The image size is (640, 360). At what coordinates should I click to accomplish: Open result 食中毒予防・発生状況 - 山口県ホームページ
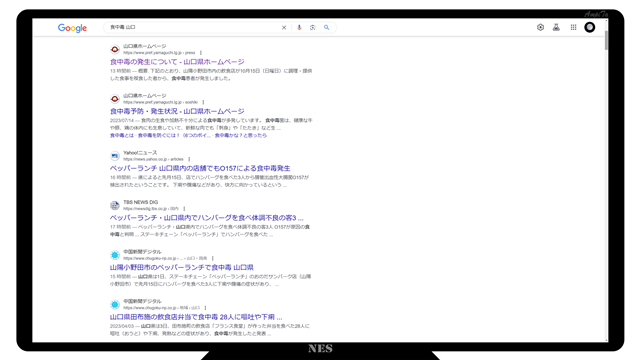(177, 111)
